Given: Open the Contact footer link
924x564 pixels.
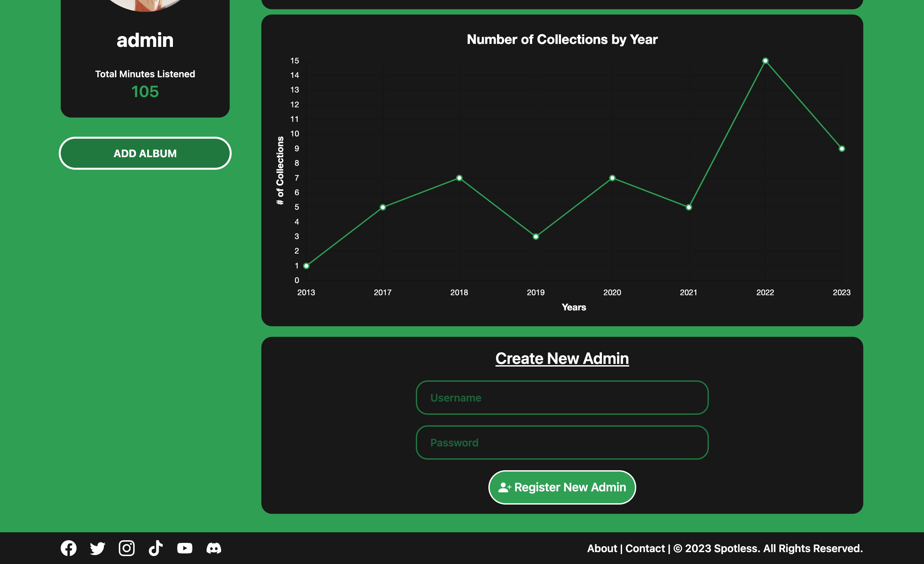Looking at the screenshot, I should 645,548.
